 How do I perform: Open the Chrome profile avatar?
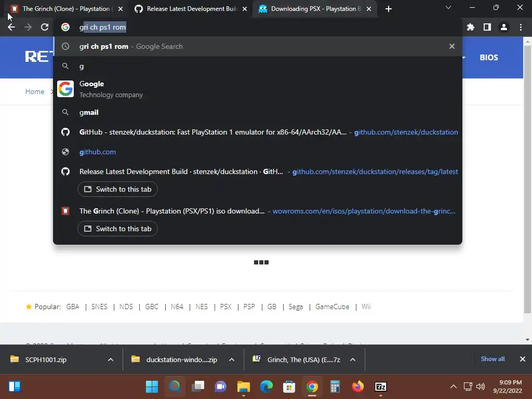click(x=504, y=27)
